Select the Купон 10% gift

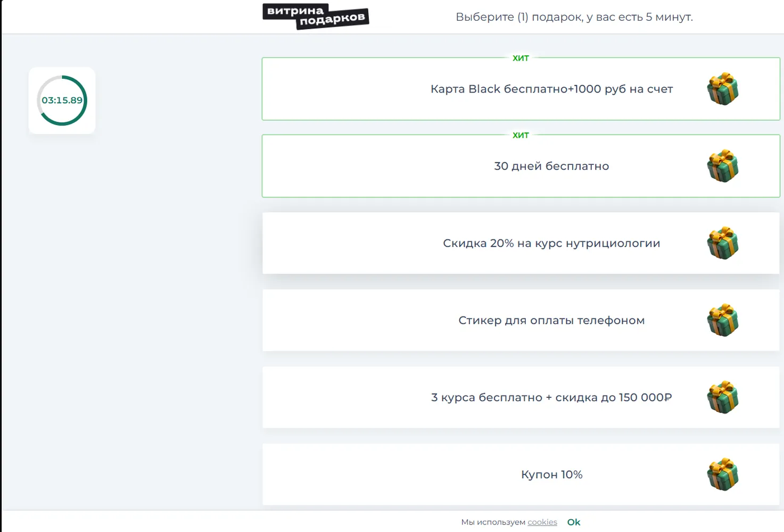point(521,475)
